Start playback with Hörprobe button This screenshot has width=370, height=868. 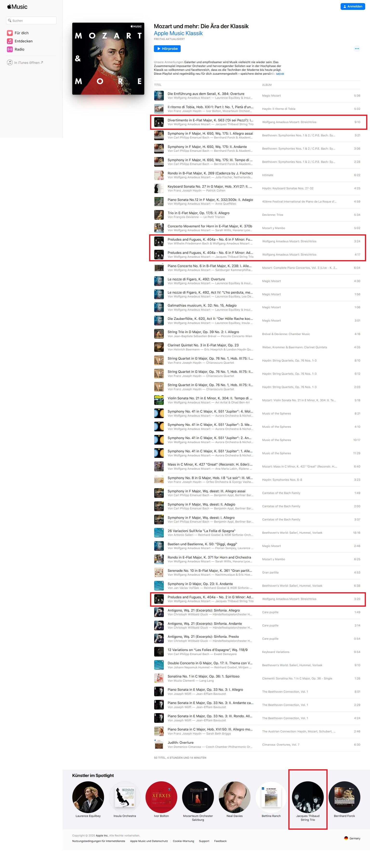click(167, 48)
